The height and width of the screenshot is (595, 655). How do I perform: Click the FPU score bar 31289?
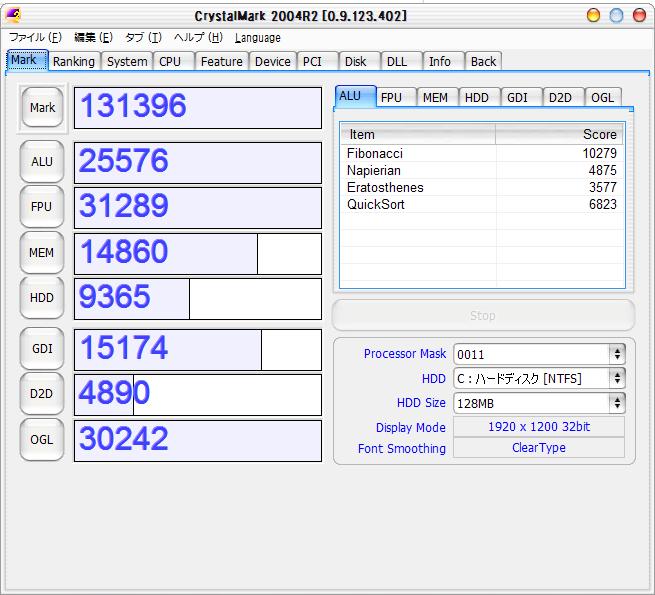(198, 208)
